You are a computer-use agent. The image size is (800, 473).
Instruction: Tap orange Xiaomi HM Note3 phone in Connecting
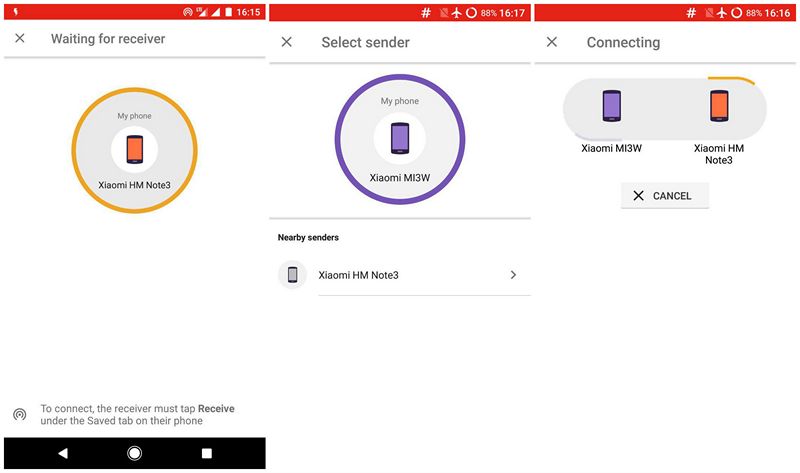click(x=719, y=106)
